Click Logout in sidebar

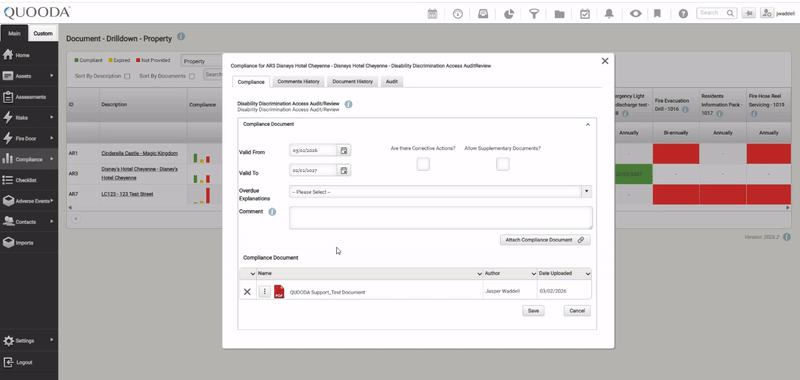(x=29, y=362)
